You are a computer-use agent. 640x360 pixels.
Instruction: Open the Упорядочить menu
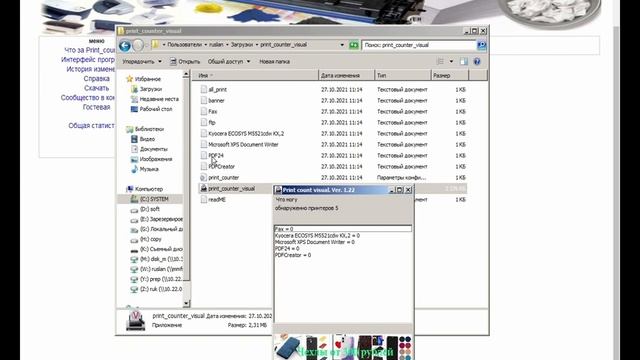click(142, 62)
